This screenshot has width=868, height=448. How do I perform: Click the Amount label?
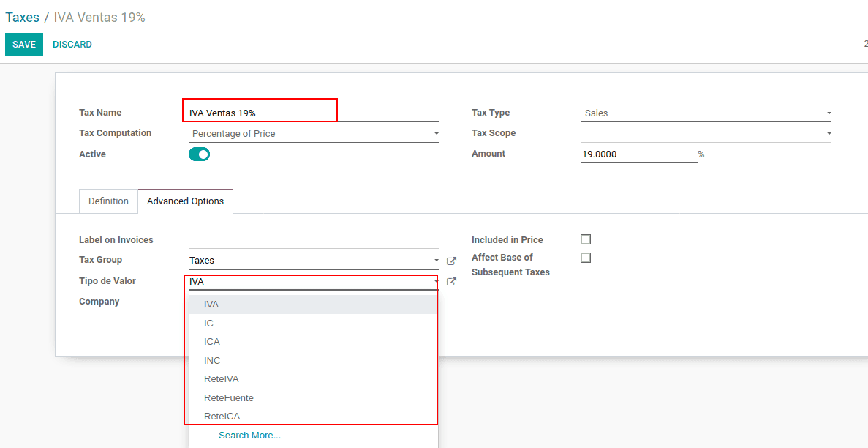tap(488, 154)
